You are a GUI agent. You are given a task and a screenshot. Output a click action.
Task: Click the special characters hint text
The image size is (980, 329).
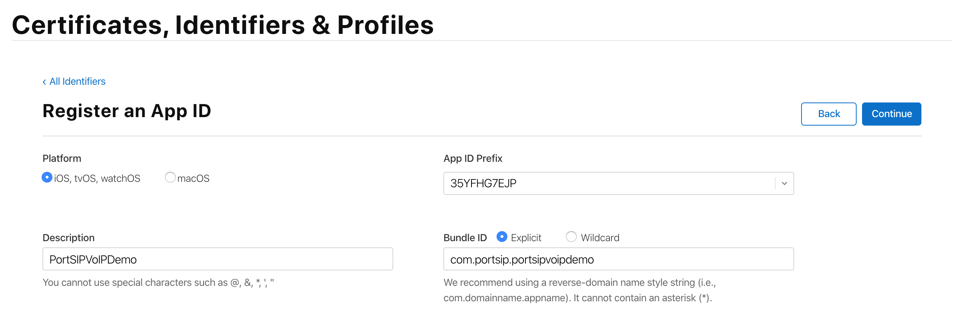tap(158, 282)
